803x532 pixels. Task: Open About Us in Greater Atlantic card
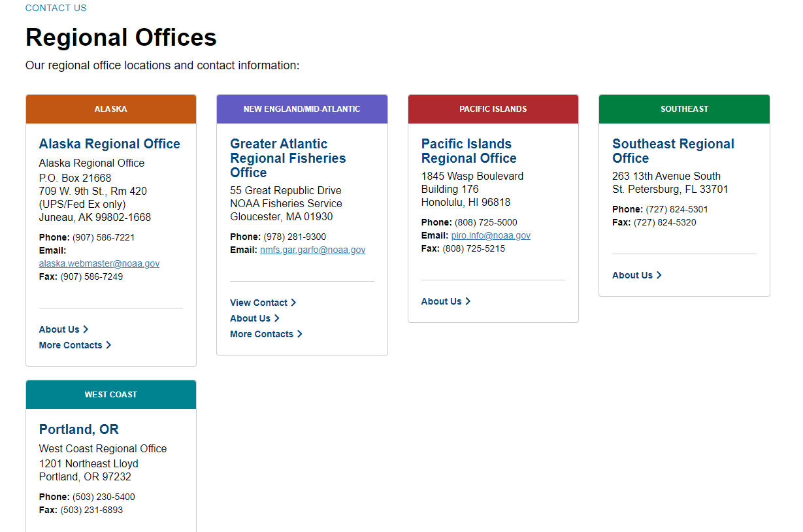[250, 318]
